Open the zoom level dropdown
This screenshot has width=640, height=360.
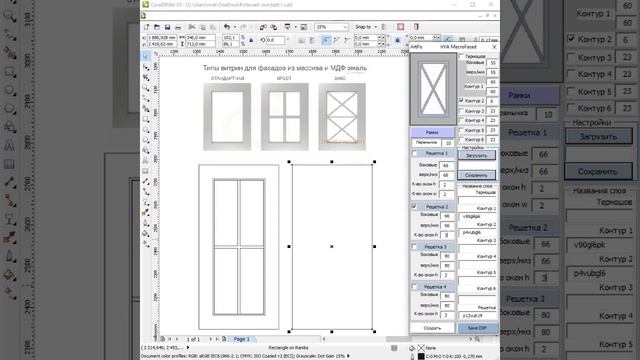345,27
